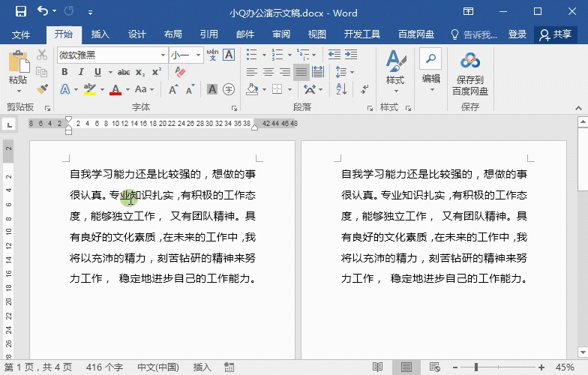
Task: Toggle superscript formatting
Action: coord(157,72)
